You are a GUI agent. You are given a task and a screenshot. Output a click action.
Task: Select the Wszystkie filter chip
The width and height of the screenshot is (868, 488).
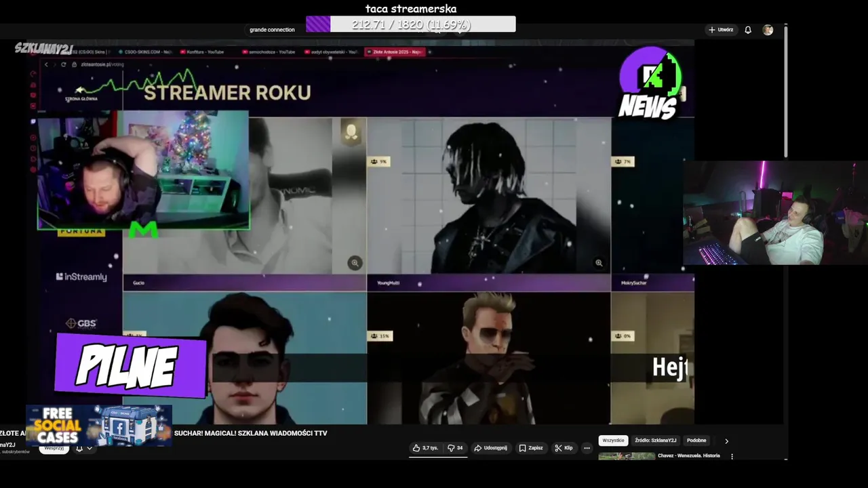tap(613, 441)
